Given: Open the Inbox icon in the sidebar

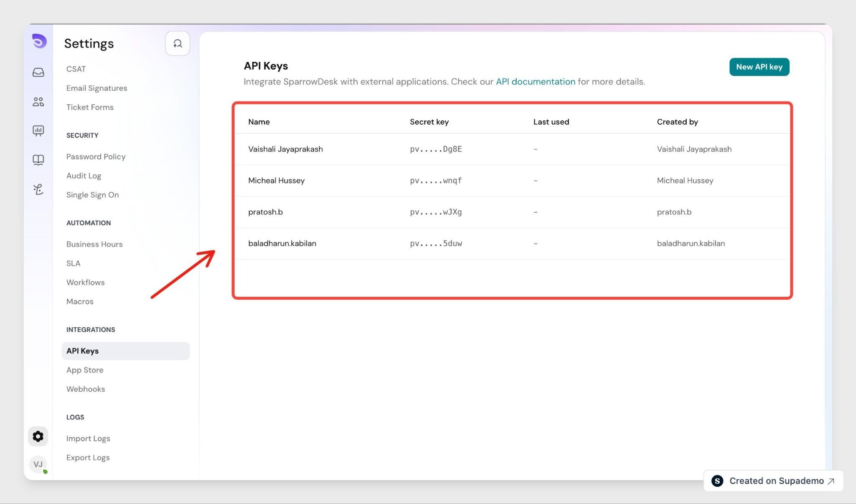Looking at the screenshot, I should (x=38, y=72).
